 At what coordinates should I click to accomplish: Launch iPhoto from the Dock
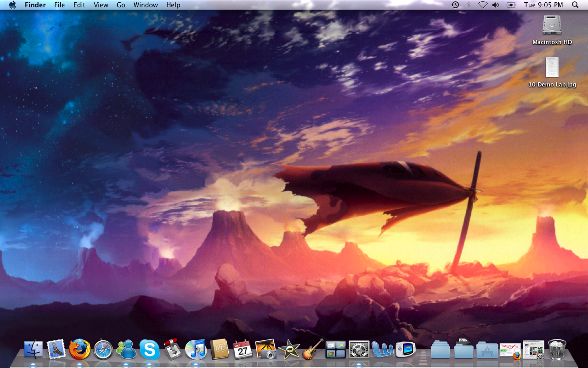point(266,350)
